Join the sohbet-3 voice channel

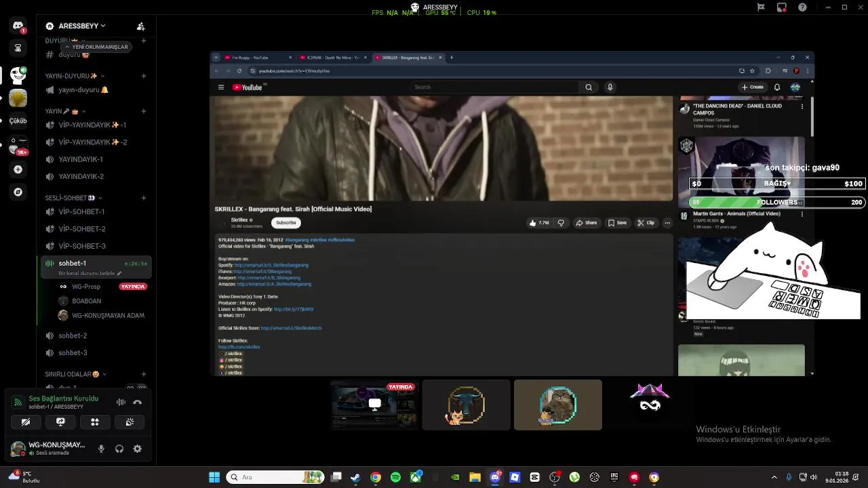tap(95, 352)
